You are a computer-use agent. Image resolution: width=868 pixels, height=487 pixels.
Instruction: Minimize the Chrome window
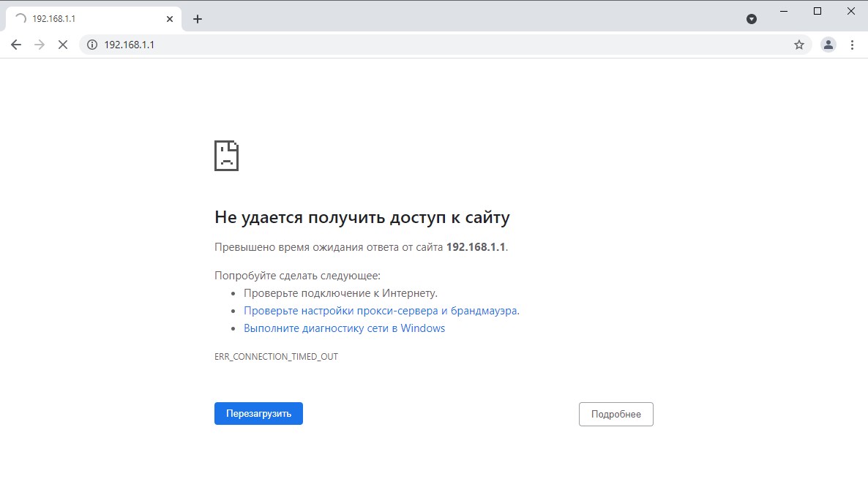click(x=784, y=11)
